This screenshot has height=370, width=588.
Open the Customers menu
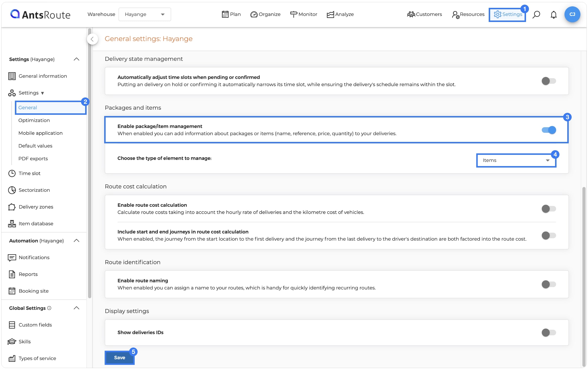click(x=424, y=14)
